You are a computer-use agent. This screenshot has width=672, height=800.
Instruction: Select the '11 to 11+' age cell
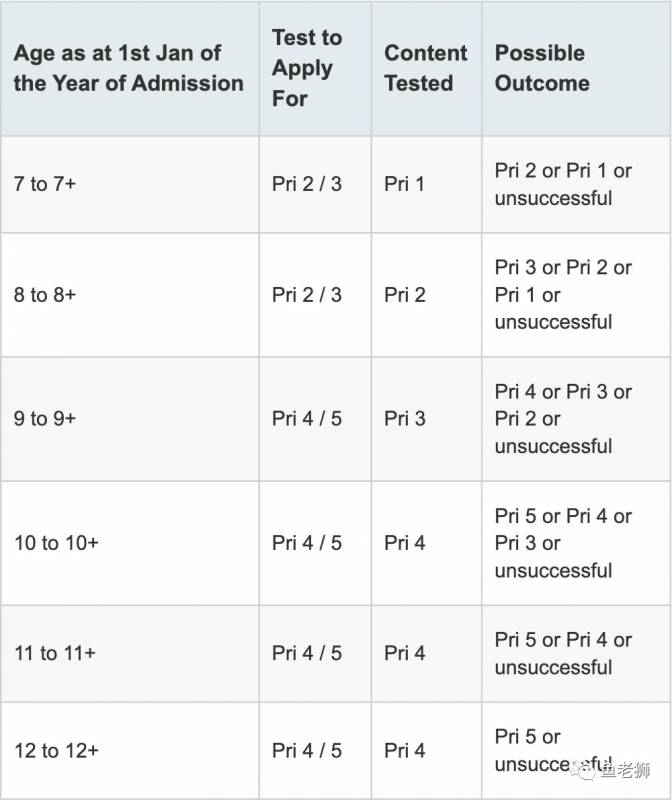tap(55, 653)
